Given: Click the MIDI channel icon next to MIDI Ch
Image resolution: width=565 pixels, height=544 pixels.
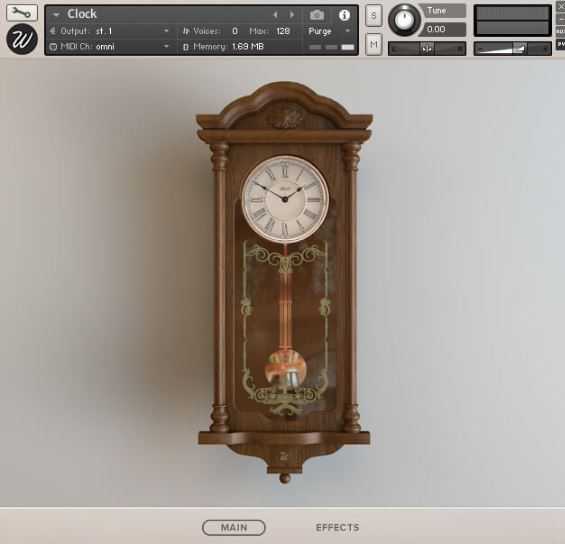Looking at the screenshot, I should tap(53, 46).
